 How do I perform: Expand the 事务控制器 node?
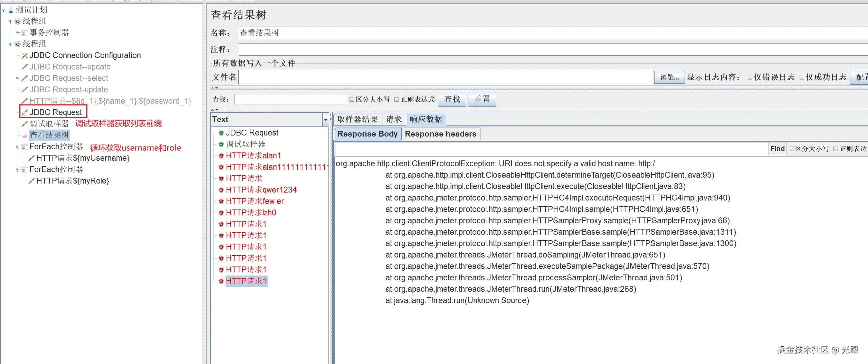coord(18,33)
